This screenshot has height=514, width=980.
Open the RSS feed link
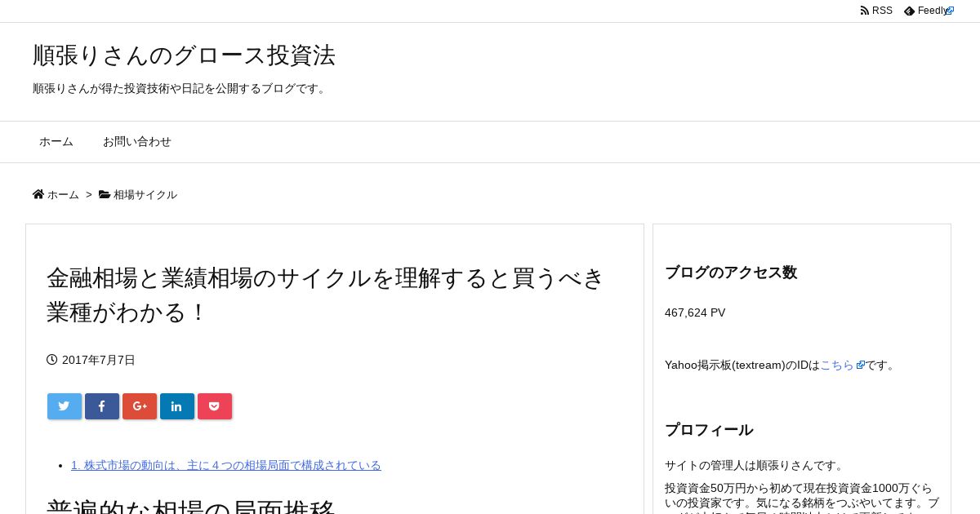coord(876,11)
